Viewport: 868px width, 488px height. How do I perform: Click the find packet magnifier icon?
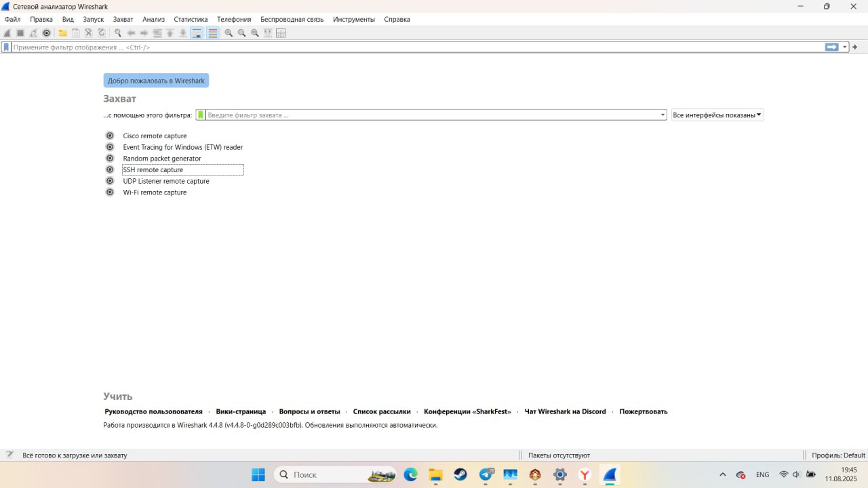click(x=117, y=33)
